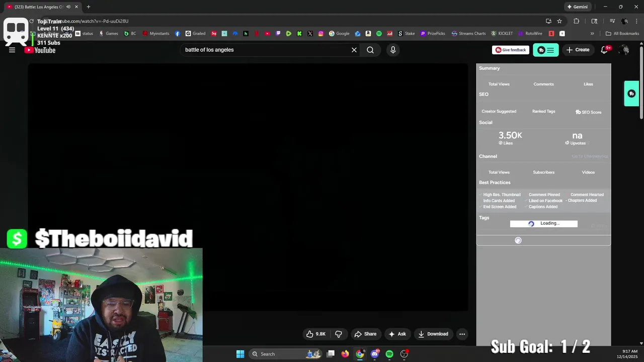Show more bookmarks overflow chevron

[592, 34]
